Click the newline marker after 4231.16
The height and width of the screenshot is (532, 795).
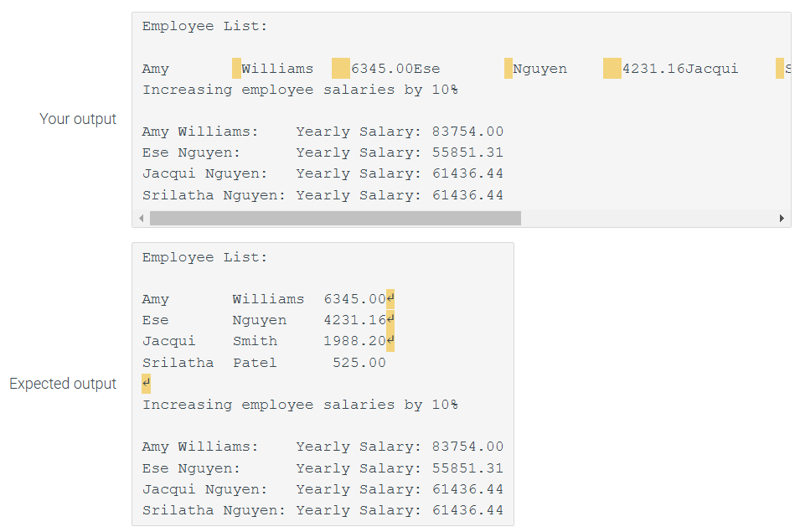pyautogui.click(x=391, y=319)
